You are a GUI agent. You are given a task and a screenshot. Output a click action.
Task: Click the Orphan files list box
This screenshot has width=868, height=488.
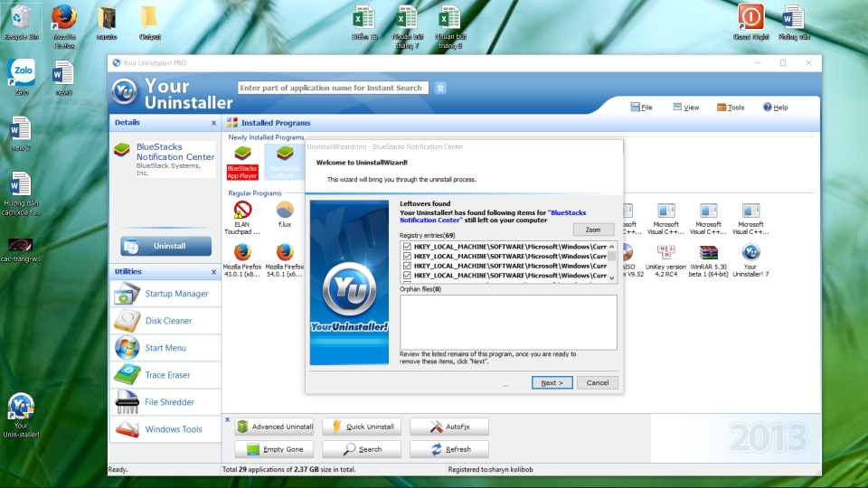tap(508, 322)
